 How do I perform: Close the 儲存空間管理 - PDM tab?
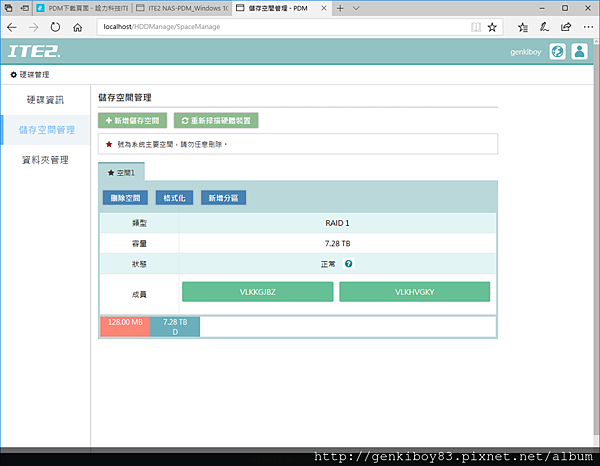tap(324, 8)
